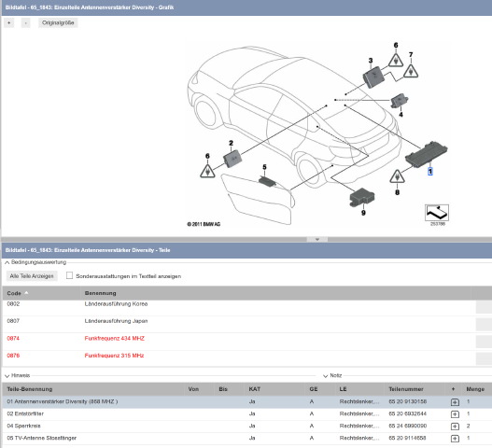The image size is (492, 448).
Task: Enable Sonderausstattungen im Textteil anzeigen checkbox
Action: click(x=69, y=275)
